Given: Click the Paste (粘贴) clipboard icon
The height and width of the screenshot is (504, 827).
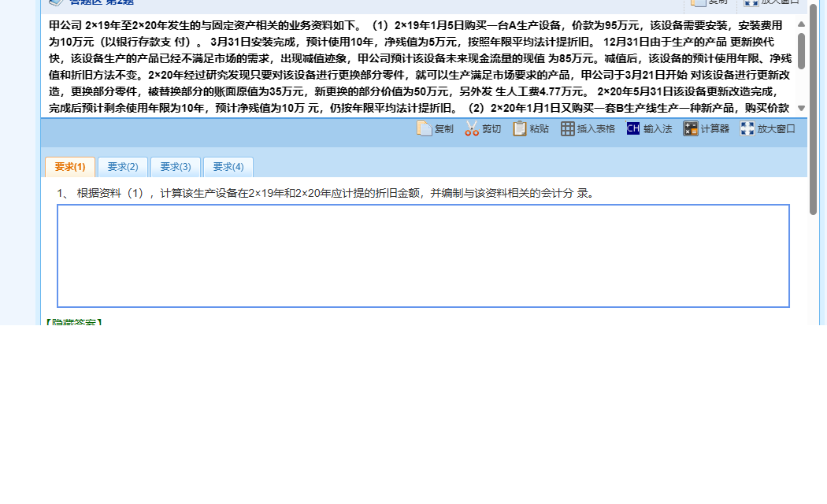Looking at the screenshot, I should click(520, 128).
